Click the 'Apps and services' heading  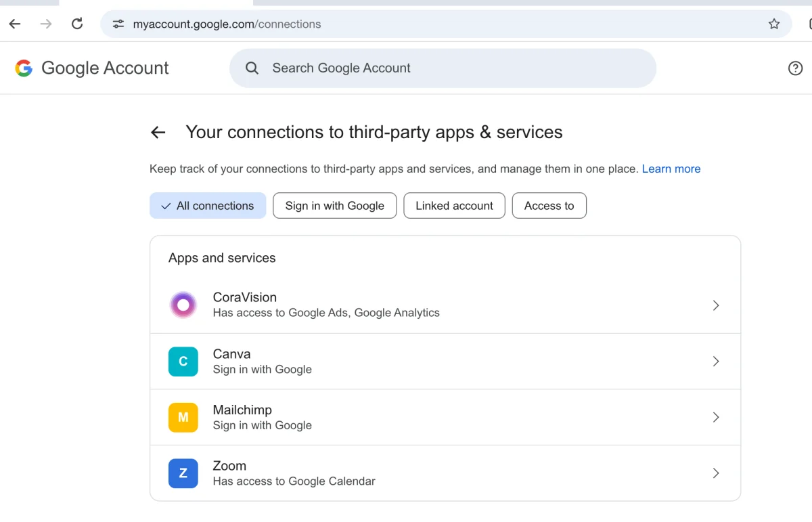[x=222, y=258]
